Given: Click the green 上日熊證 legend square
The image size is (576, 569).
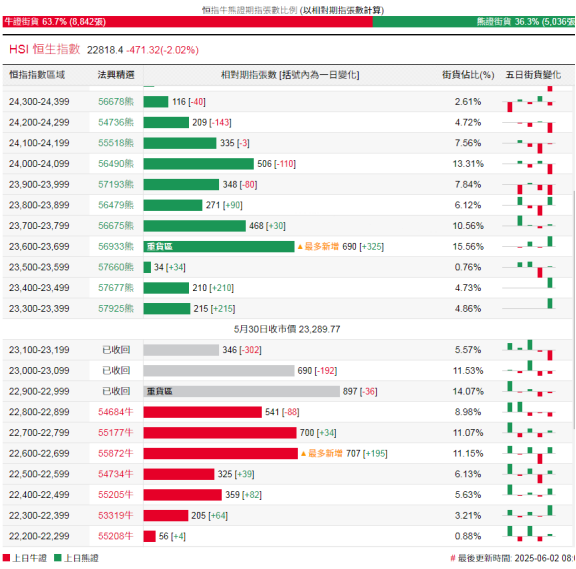Looking at the screenshot, I should (57, 558).
